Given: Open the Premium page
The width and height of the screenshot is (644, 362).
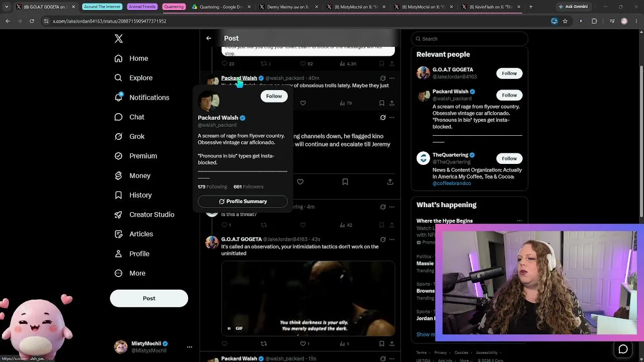Looking at the screenshot, I should coord(136,156).
